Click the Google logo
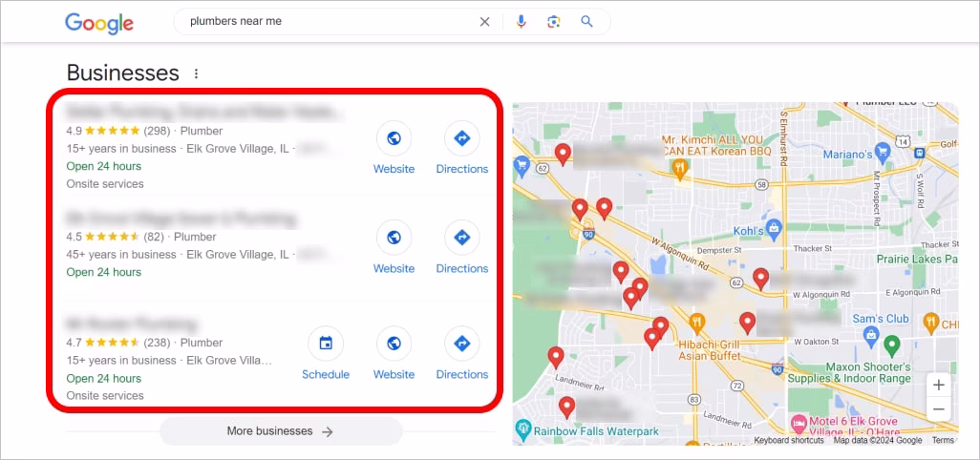This screenshot has width=980, height=460. coord(99,23)
